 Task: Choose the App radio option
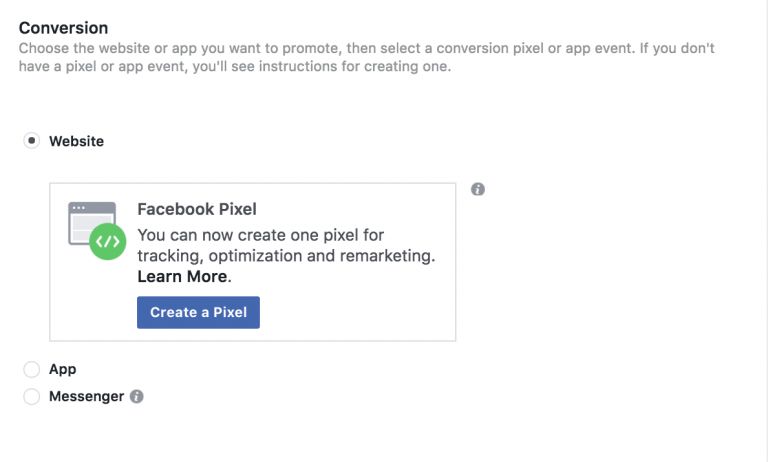(32, 369)
